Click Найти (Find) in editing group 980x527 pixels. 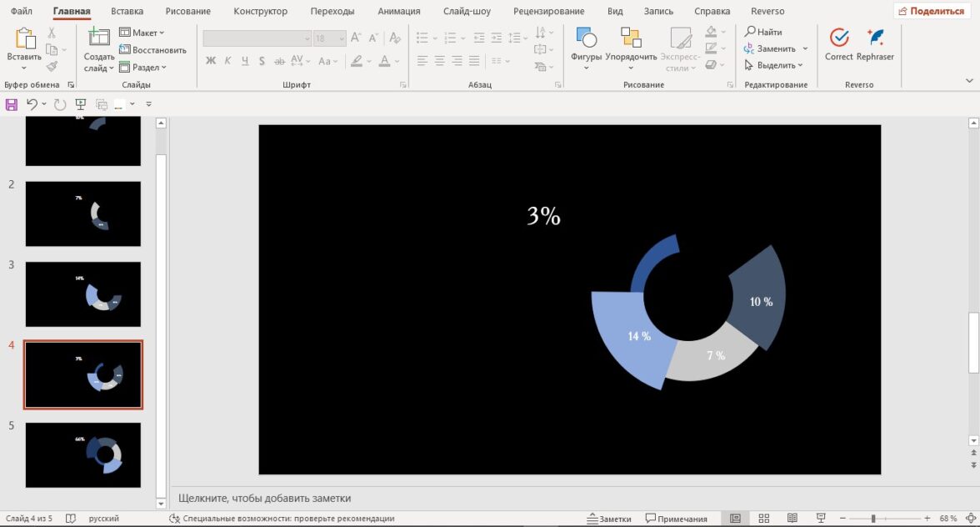(763, 32)
